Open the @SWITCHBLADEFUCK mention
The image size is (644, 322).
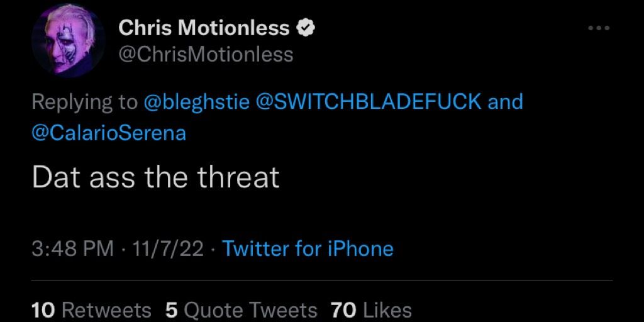click(x=369, y=102)
